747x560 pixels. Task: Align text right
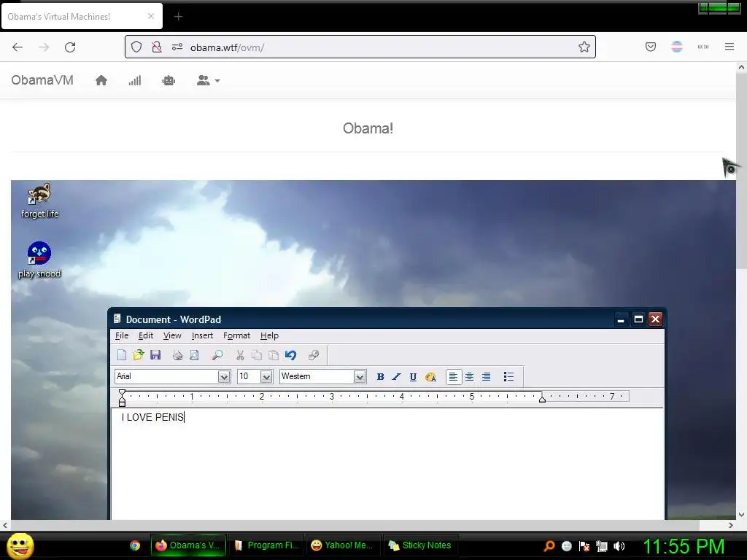(x=486, y=377)
